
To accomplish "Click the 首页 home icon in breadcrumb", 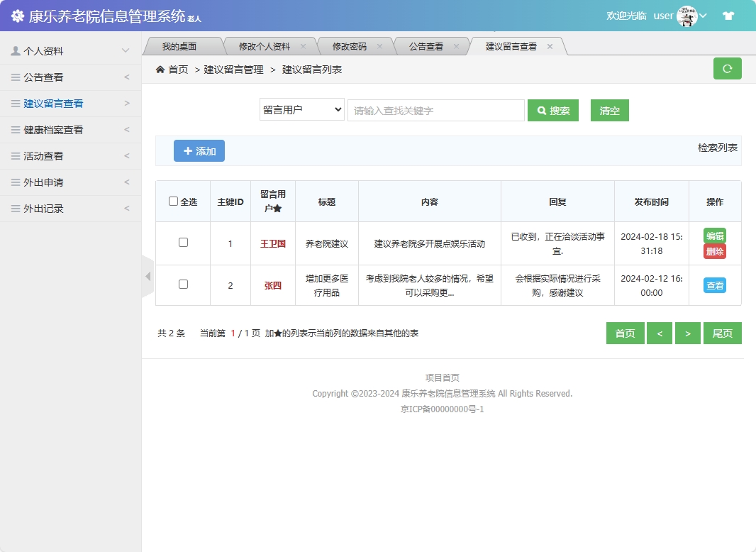I will [160, 70].
